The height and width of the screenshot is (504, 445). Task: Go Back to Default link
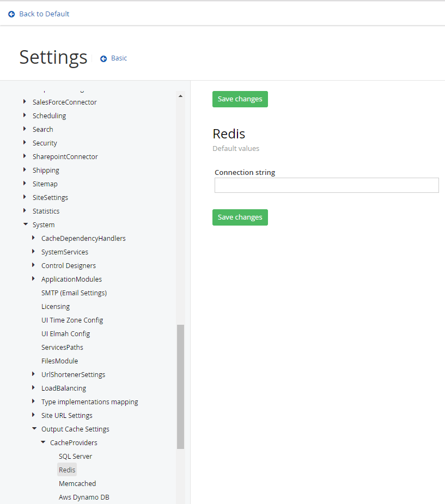(44, 14)
